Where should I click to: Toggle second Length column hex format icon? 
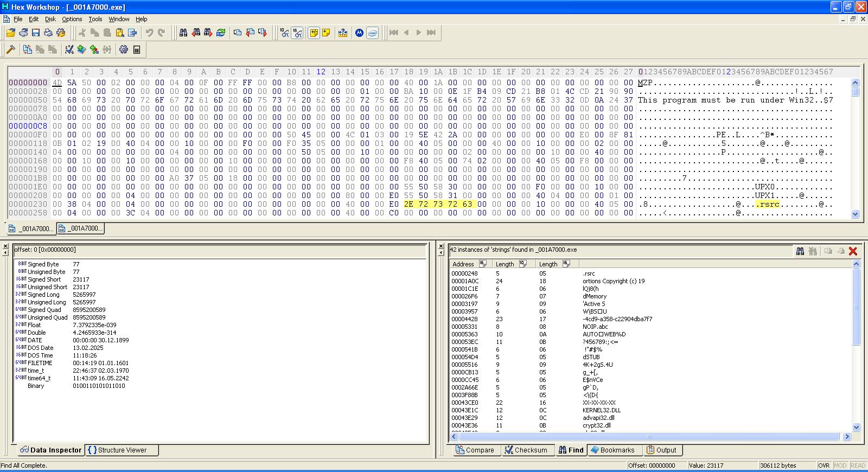[566, 264]
